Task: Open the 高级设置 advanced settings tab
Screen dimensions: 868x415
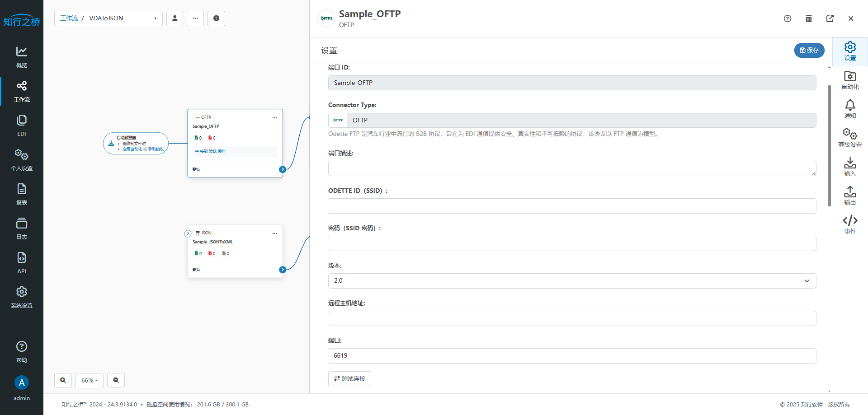Action: point(850,138)
